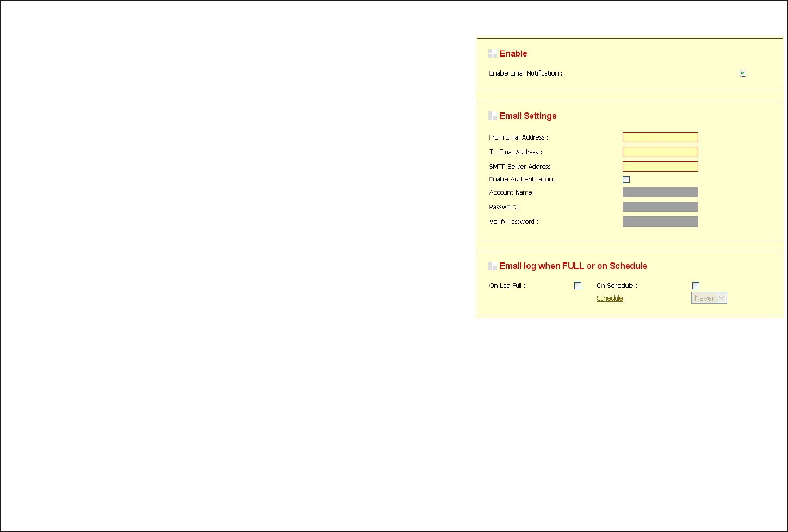Click the 'Email Settings' heading text

click(528, 116)
